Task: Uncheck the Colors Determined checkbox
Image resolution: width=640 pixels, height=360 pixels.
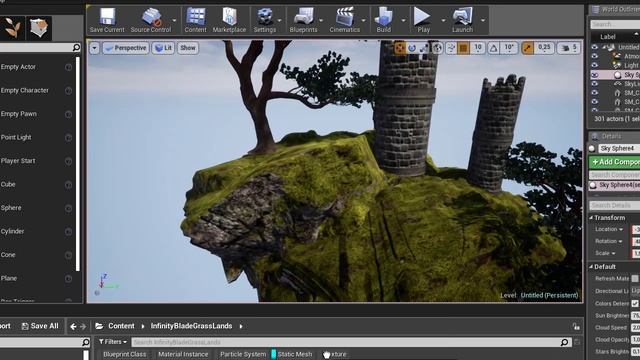Action: coord(635,303)
